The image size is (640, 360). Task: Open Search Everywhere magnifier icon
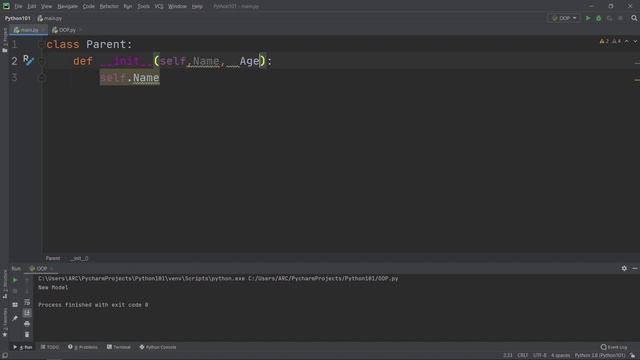[x=634, y=18]
